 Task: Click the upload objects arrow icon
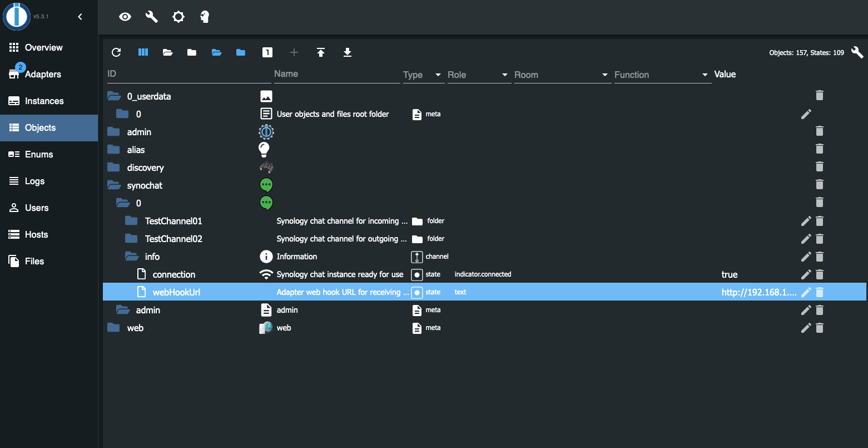pos(321,52)
